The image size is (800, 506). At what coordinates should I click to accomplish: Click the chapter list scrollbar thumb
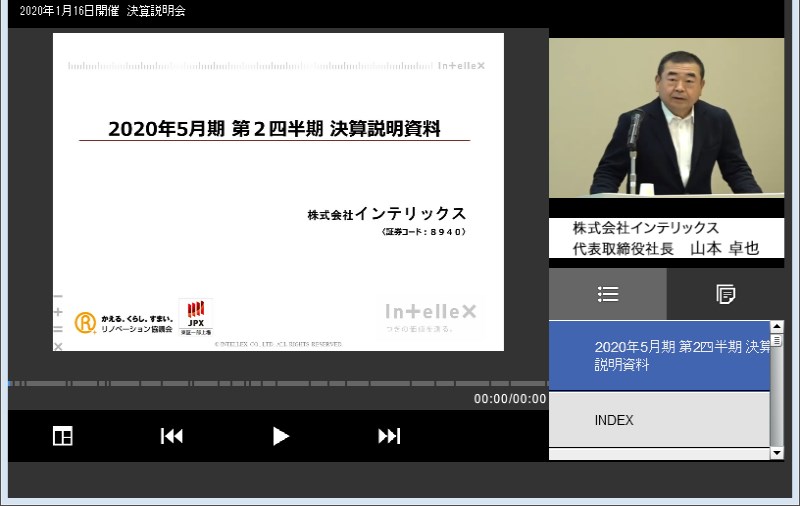777,340
